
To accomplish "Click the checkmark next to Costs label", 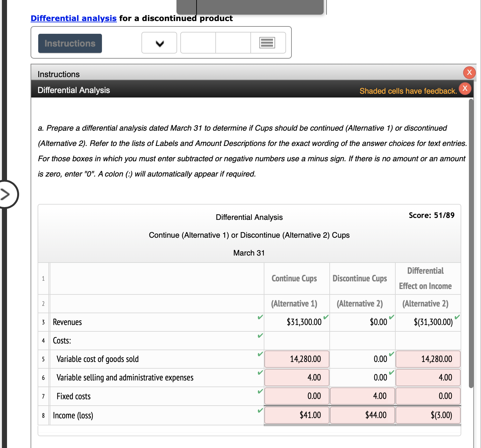I will click(260, 336).
